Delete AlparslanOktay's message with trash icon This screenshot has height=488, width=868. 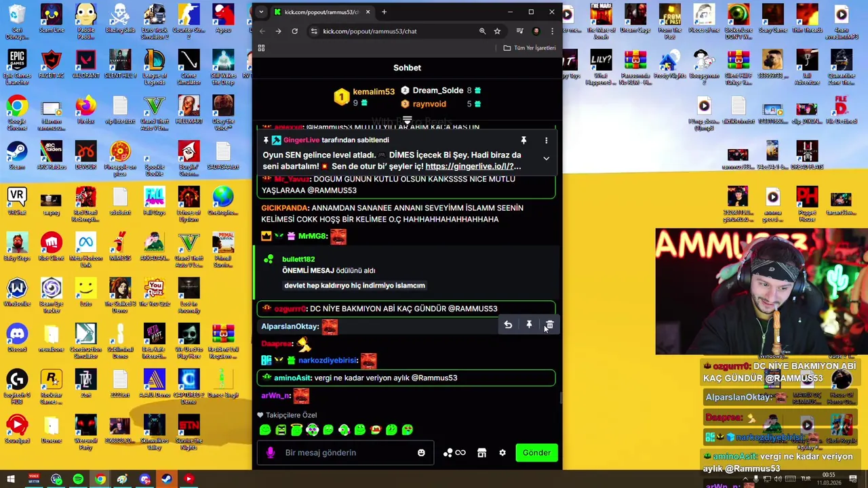[x=549, y=325]
